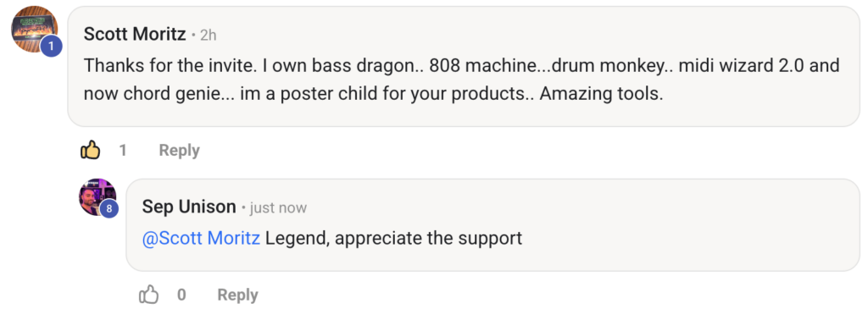Screen dimensions: 868x309
Task: Click the Legend, appreciate the support text
Action: (x=393, y=238)
